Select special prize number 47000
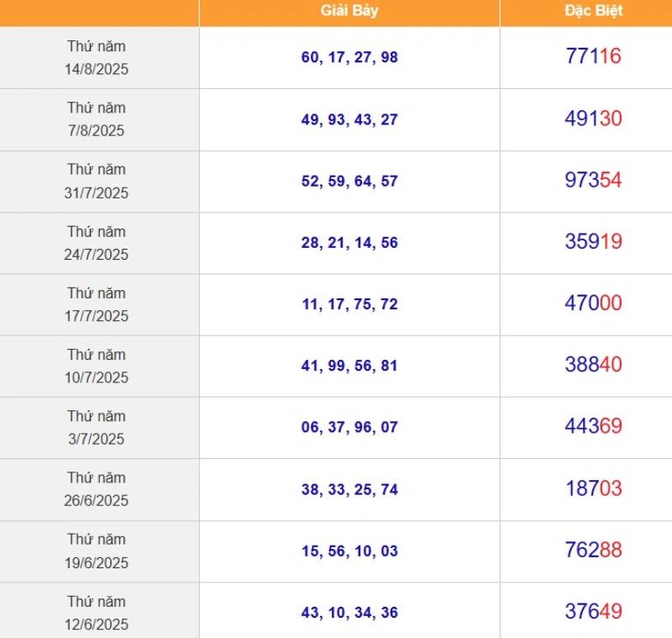672x638 pixels. [593, 303]
